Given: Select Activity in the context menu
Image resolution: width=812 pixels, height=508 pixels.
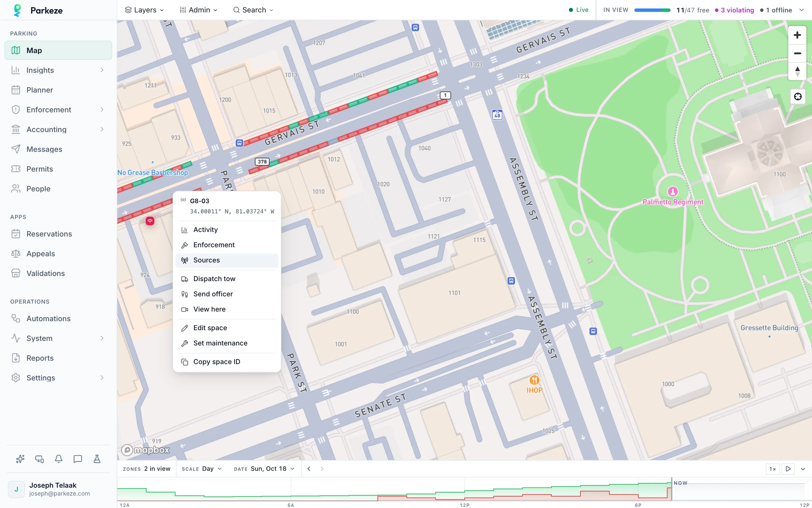Looking at the screenshot, I should coord(227,229).
